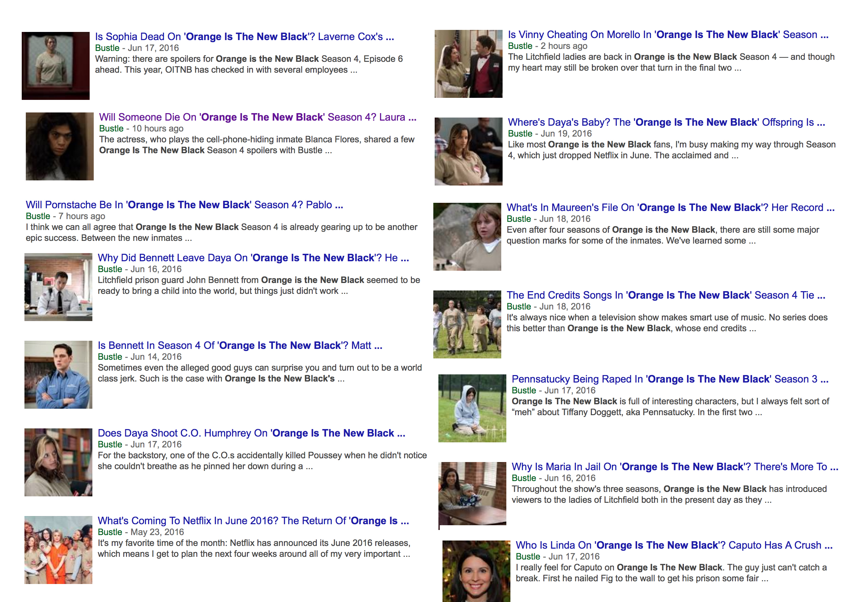
Task: Click snippet 'Litchfield prison guard John Bennett'
Action: point(259,285)
